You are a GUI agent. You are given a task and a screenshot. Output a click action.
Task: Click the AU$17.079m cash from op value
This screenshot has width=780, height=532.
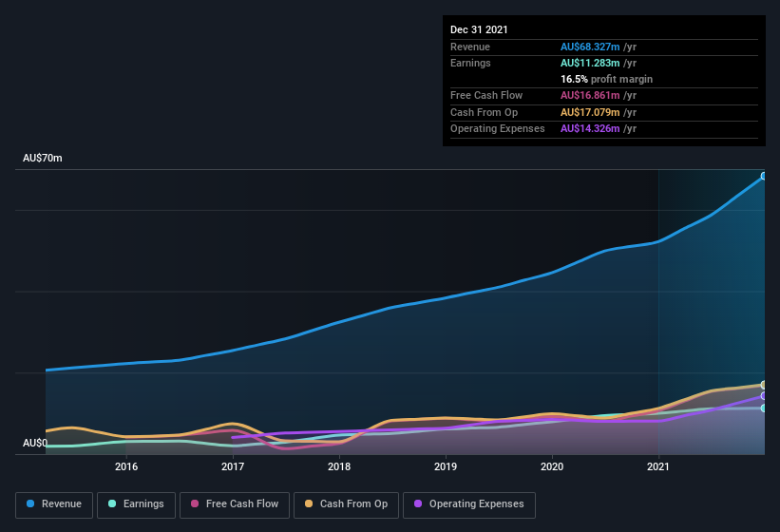[590, 112]
